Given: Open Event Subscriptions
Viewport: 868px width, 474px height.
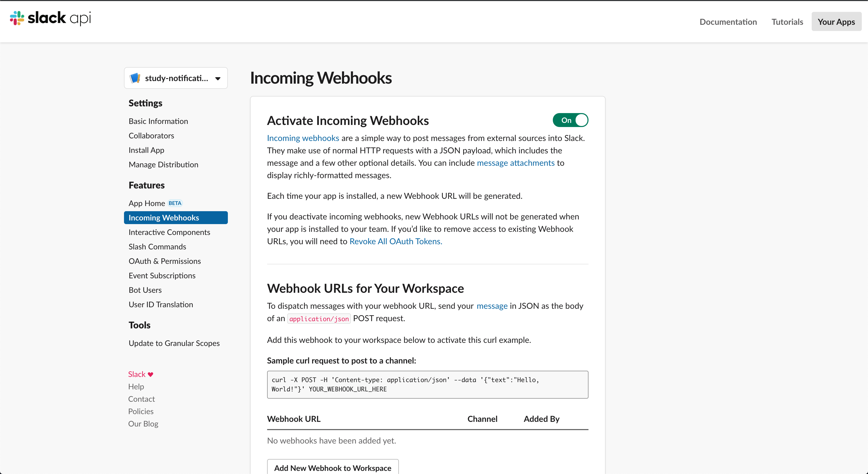Looking at the screenshot, I should click(x=162, y=276).
